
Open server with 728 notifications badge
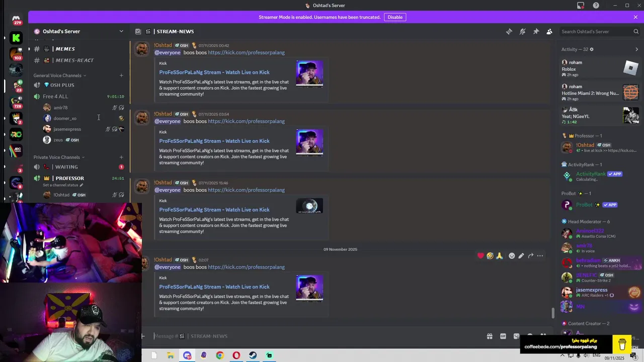16,102
